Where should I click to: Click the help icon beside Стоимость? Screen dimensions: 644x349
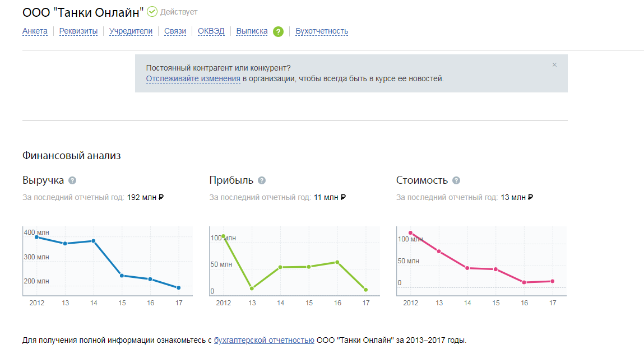coord(456,180)
